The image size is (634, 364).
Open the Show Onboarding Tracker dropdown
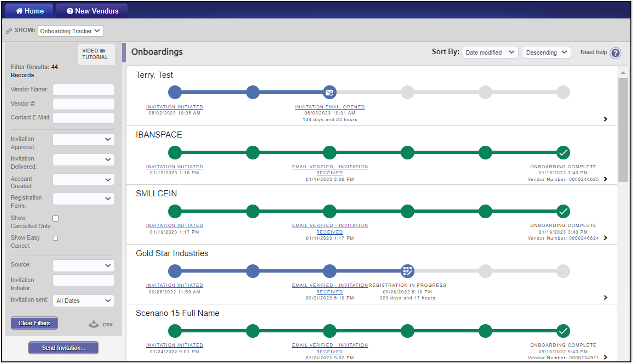70,31
